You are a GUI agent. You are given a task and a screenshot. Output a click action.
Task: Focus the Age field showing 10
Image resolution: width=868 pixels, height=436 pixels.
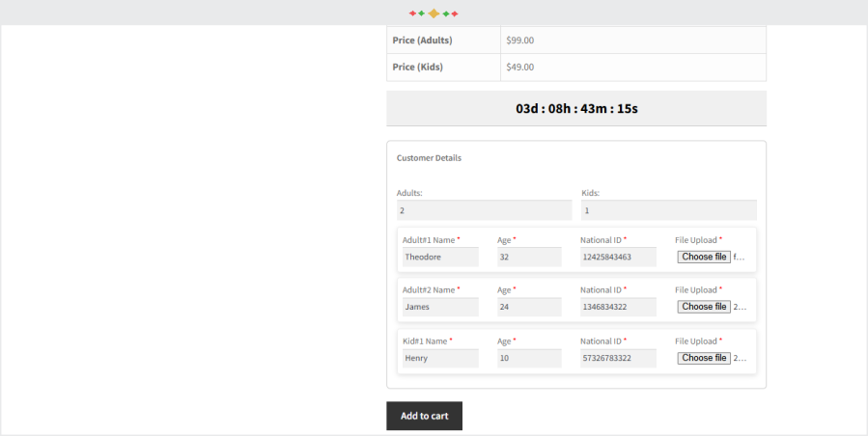(x=529, y=358)
